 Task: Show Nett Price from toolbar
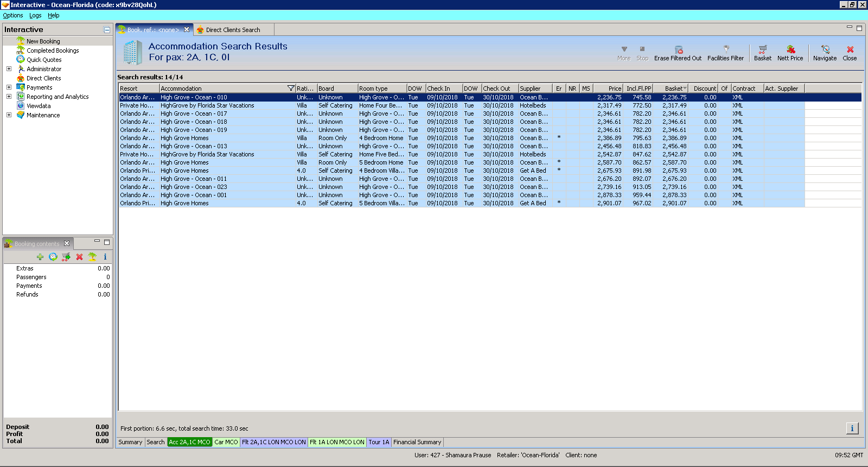[790, 53]
